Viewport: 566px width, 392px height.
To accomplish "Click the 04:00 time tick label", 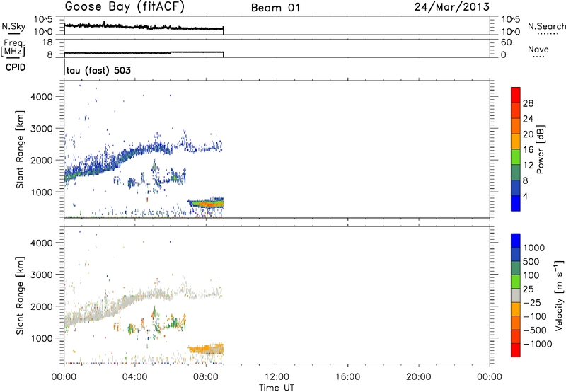I will coord(135,377).
